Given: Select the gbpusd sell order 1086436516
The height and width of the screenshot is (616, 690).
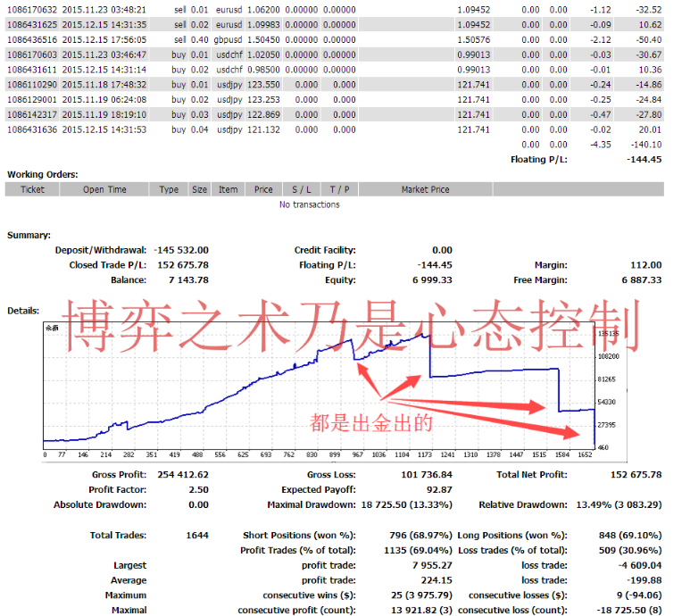Looking at the screenshot, I should coord(32,39).
